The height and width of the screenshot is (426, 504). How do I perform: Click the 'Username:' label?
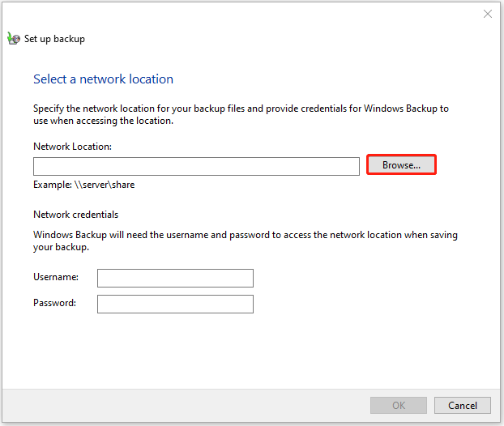tap(56, 277)
